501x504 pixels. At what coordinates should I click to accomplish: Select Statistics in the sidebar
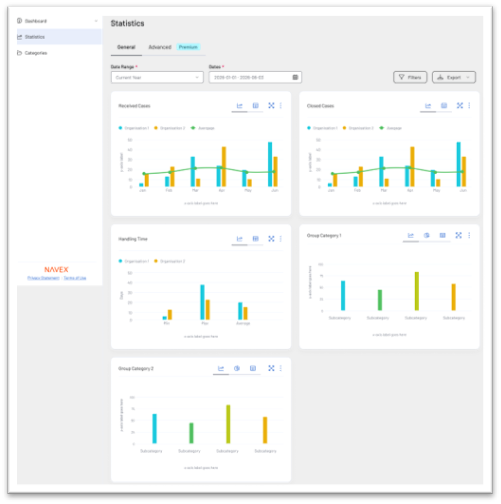point(59,37)
